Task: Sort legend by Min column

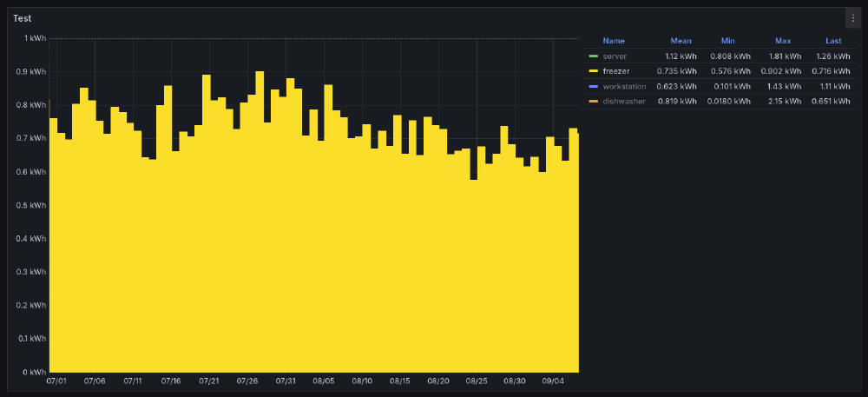Action: [x=727, y=41]
